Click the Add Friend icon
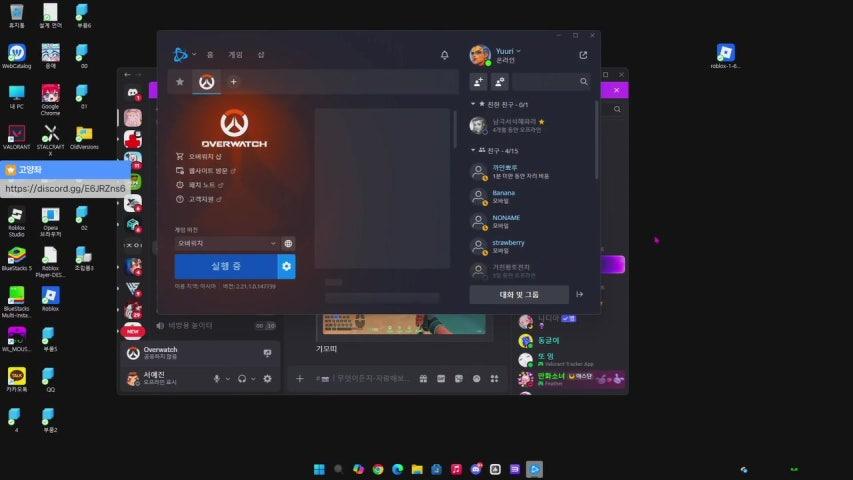Image resolution: width=853 pixels, height=480 pixels. [479, 82]
